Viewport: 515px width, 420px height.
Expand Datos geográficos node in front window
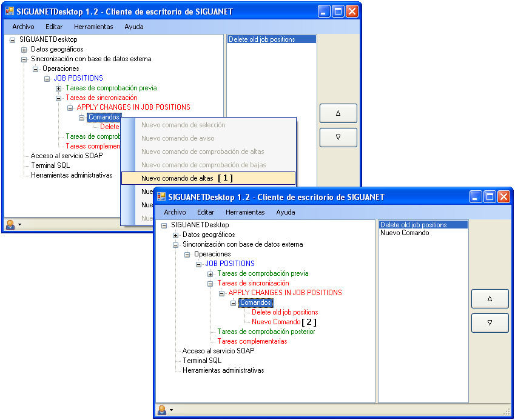pyautogui.click(x=176, y=235)
